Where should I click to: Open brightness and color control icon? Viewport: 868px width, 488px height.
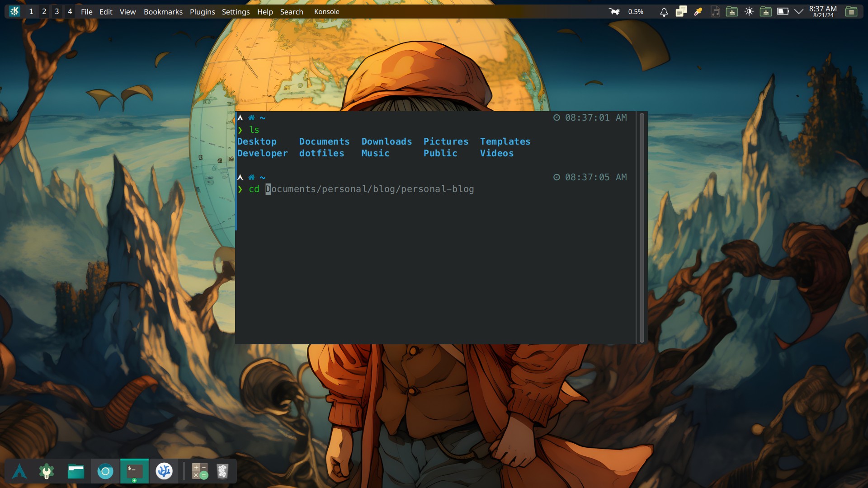pyautogui.click(x=749, y=12)
